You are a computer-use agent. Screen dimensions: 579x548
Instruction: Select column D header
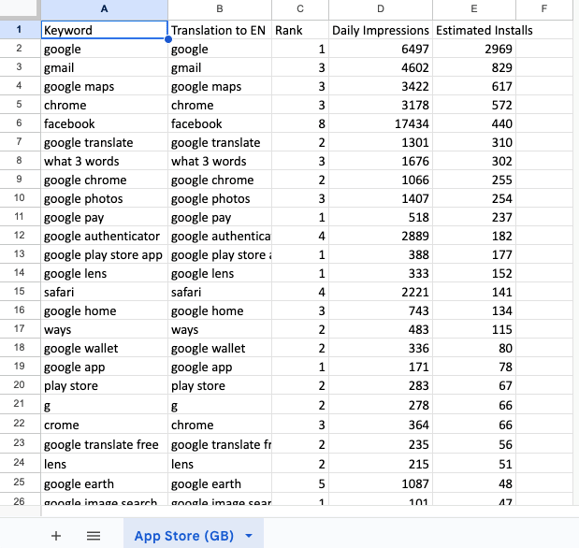380,9
